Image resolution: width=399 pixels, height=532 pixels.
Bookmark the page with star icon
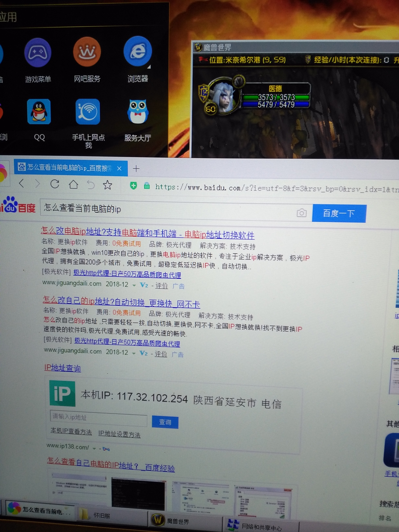click(x=107, y=185)
